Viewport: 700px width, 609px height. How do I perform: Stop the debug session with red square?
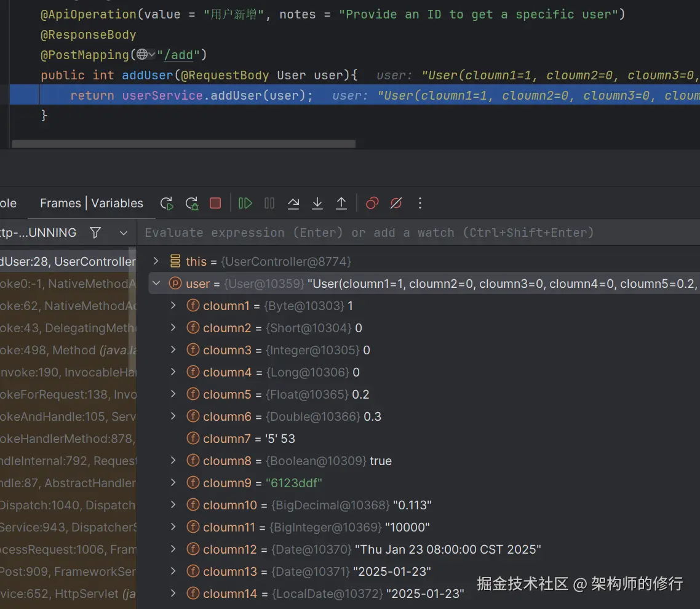216,204
